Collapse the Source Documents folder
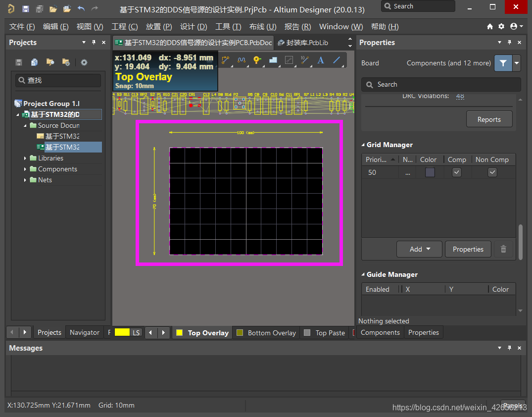 [25, 126]
